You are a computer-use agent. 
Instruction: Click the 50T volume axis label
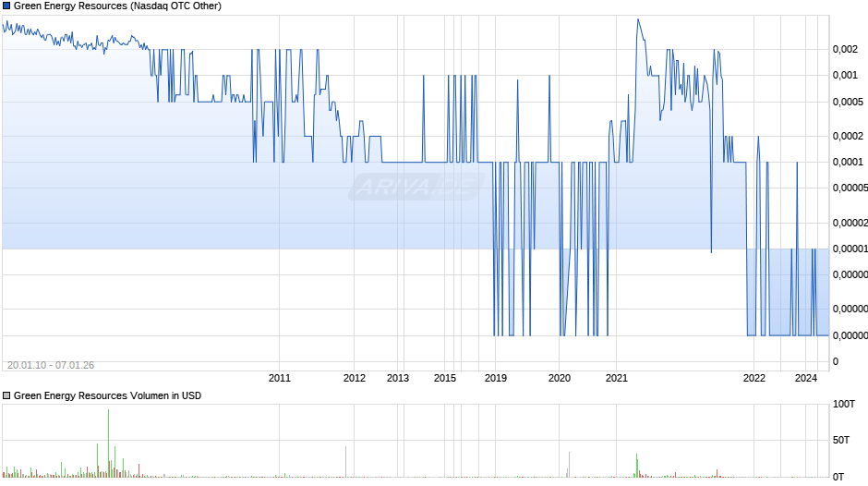(x=841, y=440)
